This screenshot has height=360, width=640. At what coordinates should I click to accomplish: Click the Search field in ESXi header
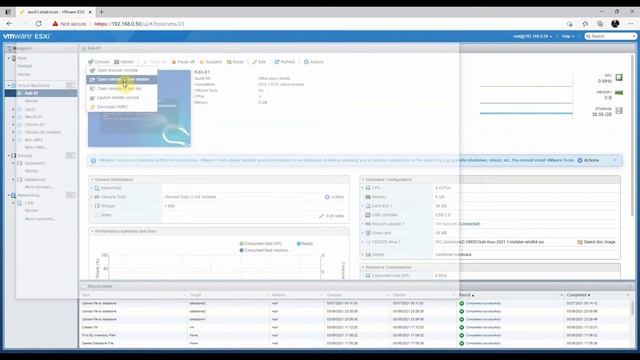611,36
